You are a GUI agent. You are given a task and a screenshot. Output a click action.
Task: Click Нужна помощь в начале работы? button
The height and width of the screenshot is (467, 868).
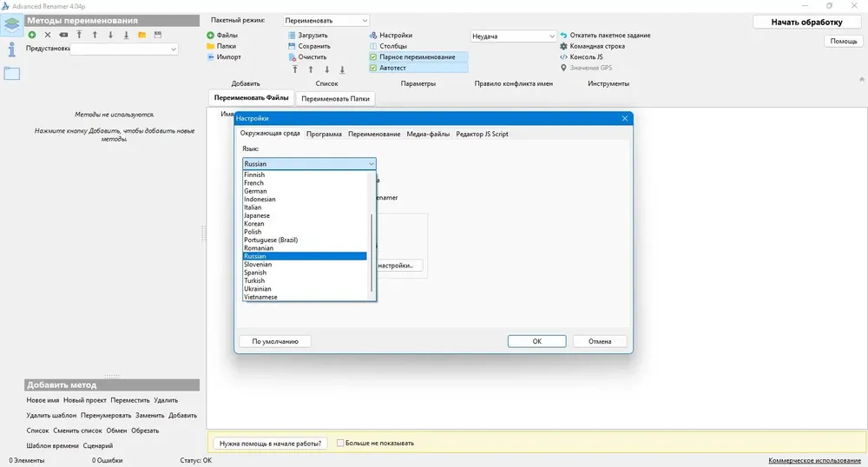(x=270, y=444)
